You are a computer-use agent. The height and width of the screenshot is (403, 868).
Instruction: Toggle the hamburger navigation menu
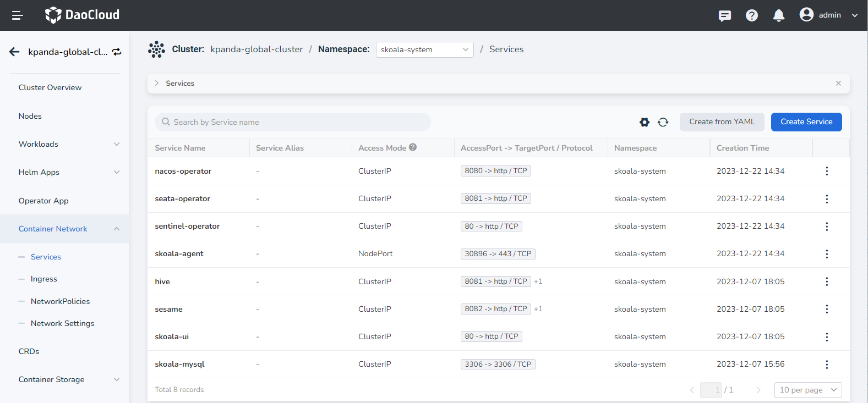click(17, 15)
